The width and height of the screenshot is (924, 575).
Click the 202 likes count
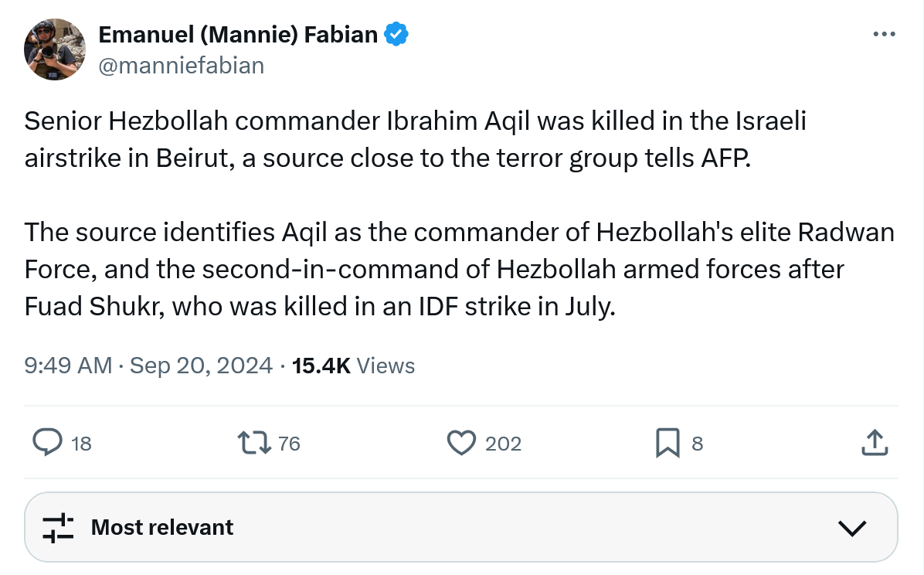click(503, 444)
